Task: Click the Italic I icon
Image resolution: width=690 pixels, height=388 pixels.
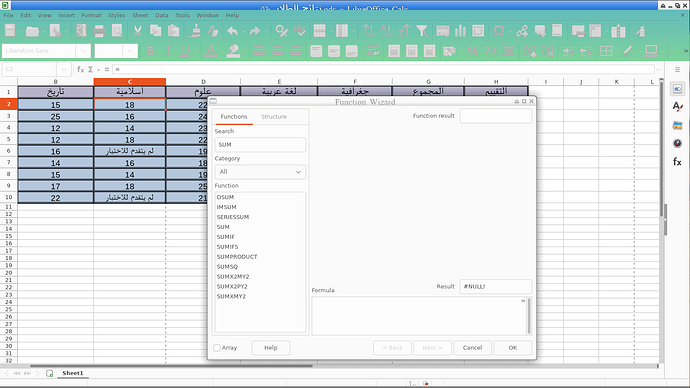Action: (168, 51)
